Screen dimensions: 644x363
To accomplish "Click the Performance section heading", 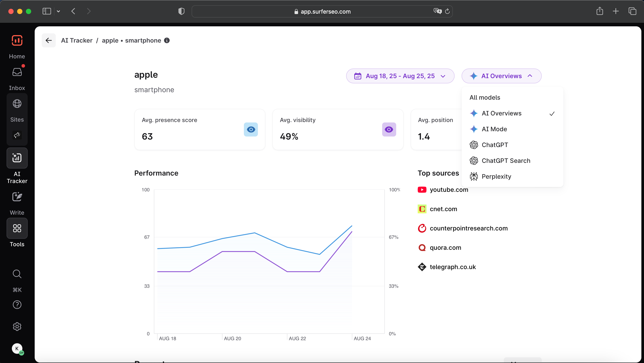I will tap(156, 173).
